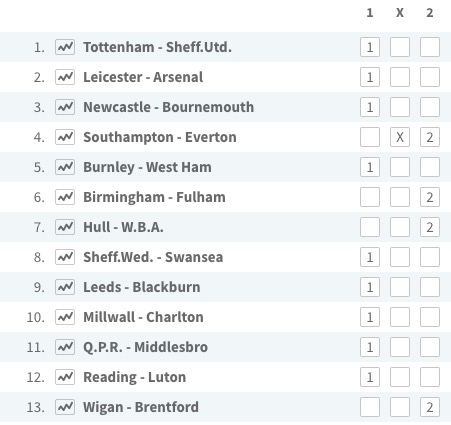Open stats icon for Reading - Luton
This screenshot has width=451, height=425.
(65, 377)
